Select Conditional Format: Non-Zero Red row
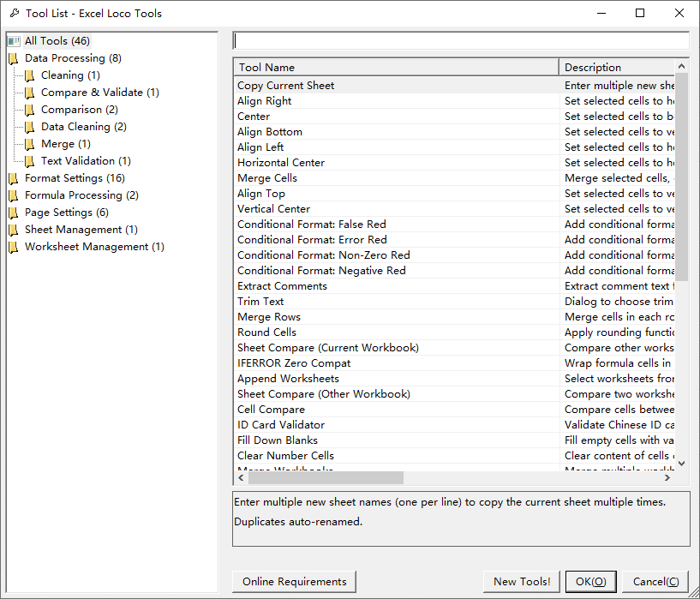This screenshot has width=700, height=599. pyautogui.click(x=454, y=255)
